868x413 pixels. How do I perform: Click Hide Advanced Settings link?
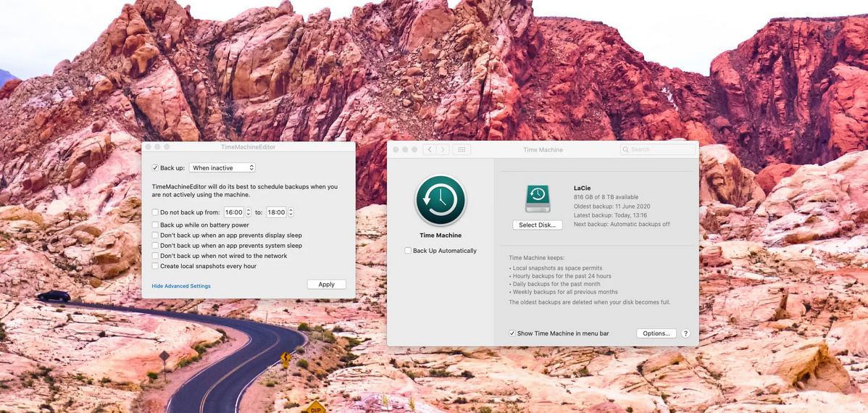181,286
